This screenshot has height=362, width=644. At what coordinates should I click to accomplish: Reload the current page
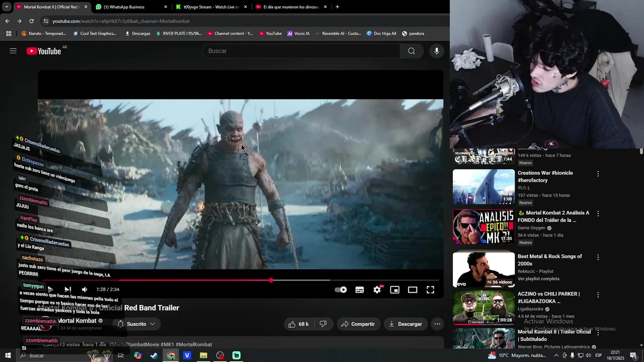coord(31,21)
